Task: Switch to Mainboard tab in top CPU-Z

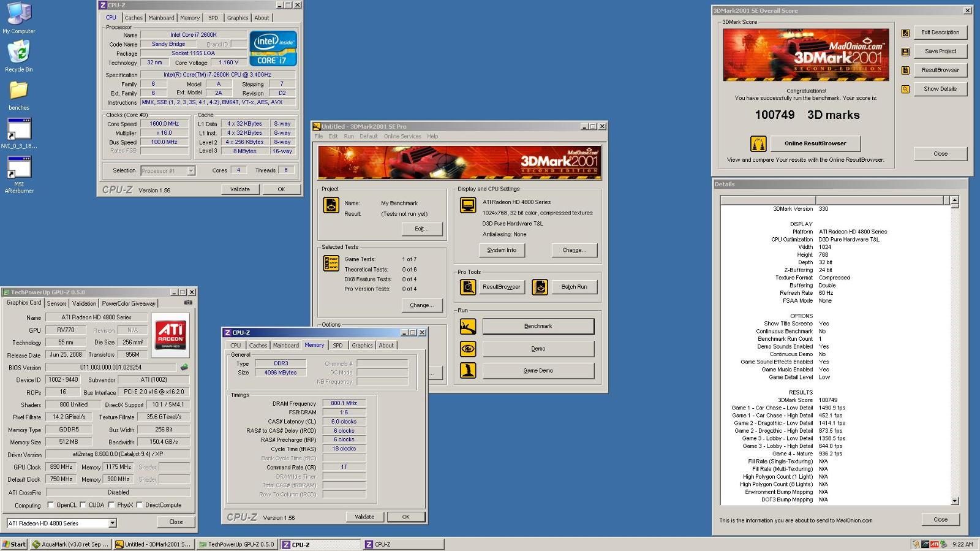Action: point(162,18)
